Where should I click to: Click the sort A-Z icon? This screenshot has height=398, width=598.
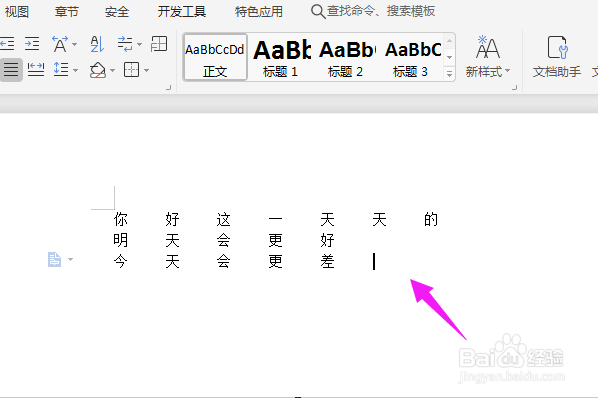97,44
